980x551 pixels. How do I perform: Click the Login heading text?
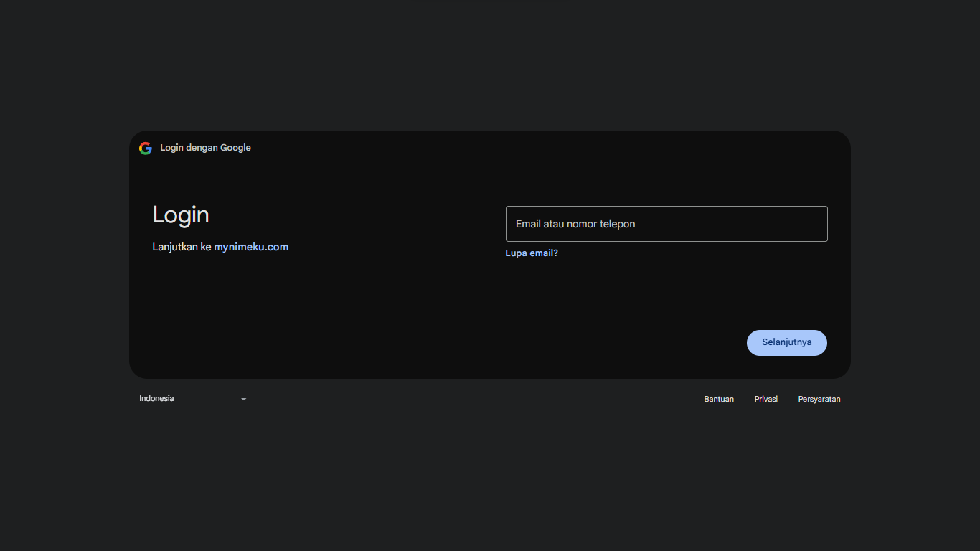coord(181,215)
